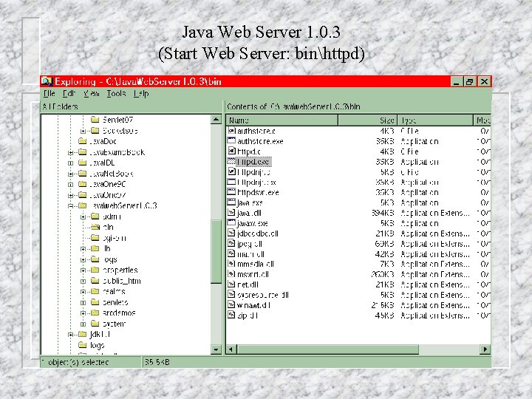Click folder tree scroll up arrow
The image size is (532, 399).
coord(216,120)
